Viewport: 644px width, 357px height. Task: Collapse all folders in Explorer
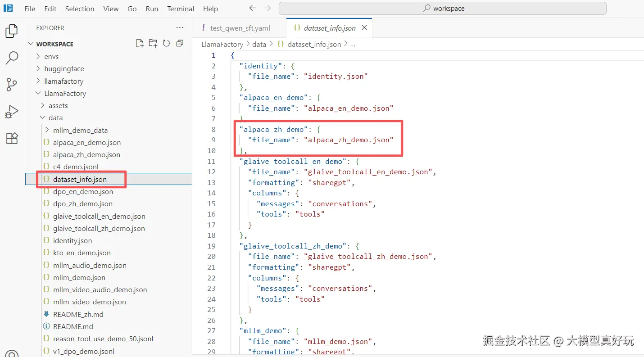click(180, 44)
